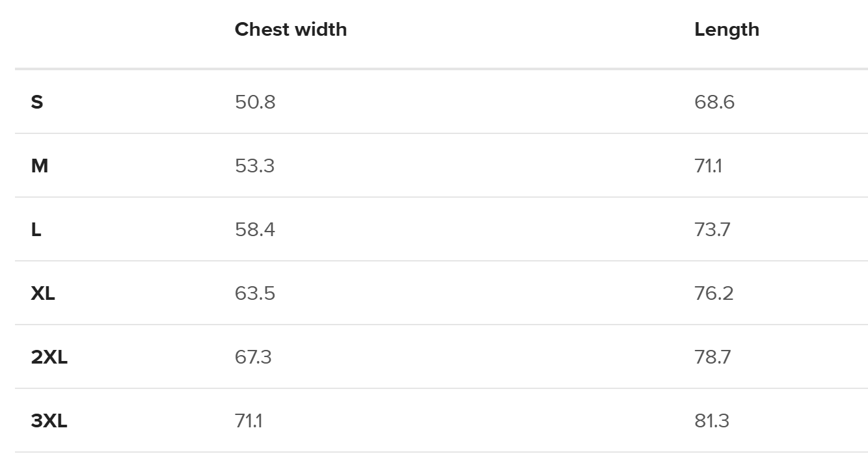Select the 3XL size row label
This screenshot has height=467, width=868.
[x=49, y=421]
